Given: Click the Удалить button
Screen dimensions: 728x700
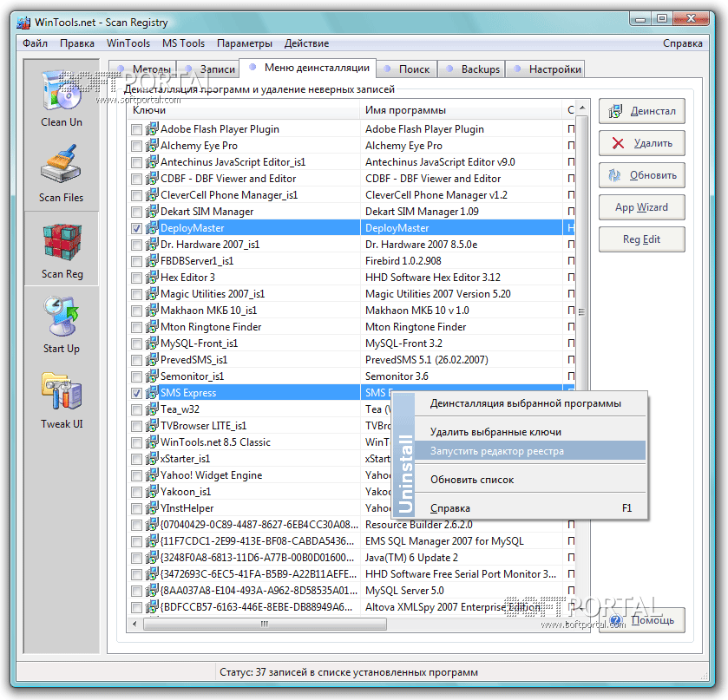Looking at the screenshot, I should point(641,143).
